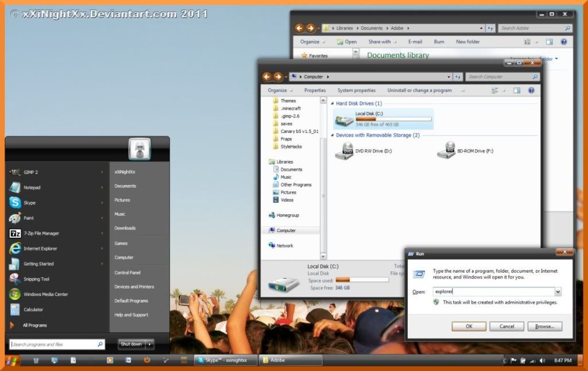Viewport: 588px width, 371px height.
Task: Click the navigation pane scroll-down arrow
Action: [x=323, y=256]
